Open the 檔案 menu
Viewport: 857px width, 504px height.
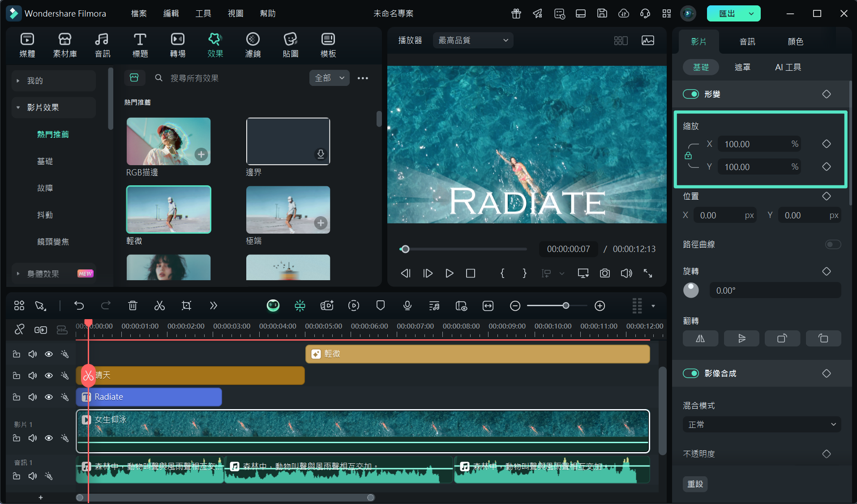click(139, 13)
